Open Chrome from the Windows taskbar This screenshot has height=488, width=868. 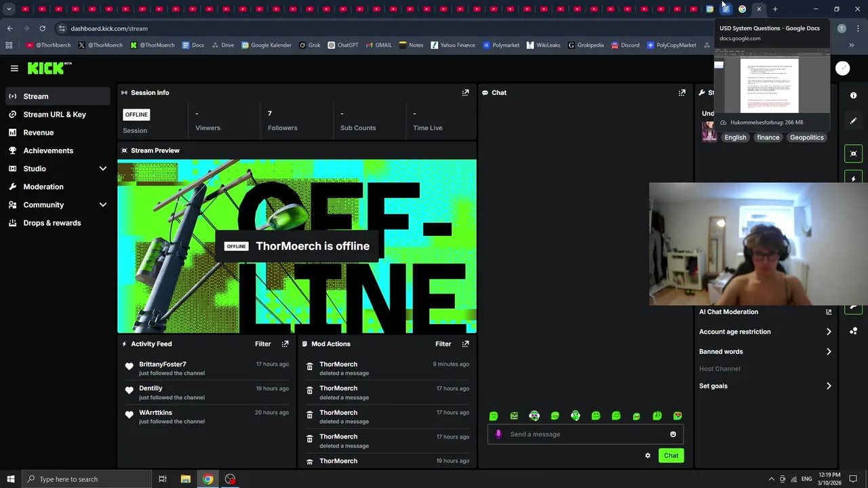(208, 479)
